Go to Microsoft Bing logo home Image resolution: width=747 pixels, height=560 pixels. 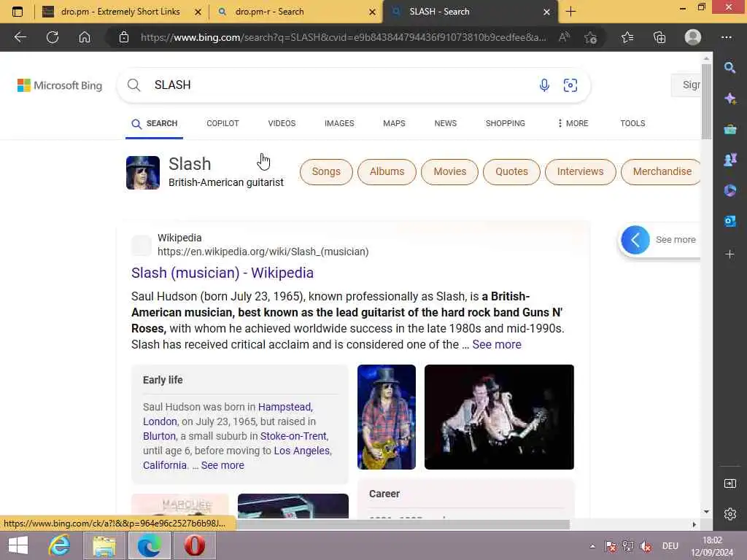(x=60, y=86)
